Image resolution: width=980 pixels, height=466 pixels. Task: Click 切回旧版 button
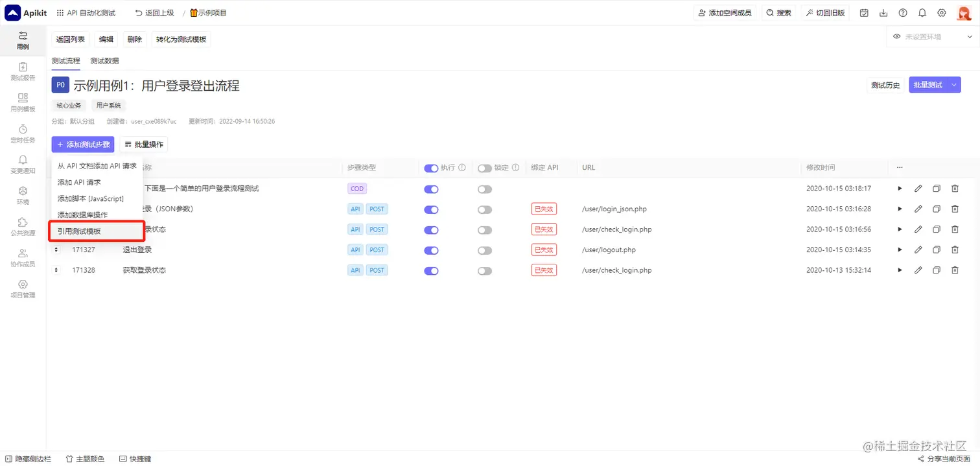pyautogui.click(x=826, y=13)
